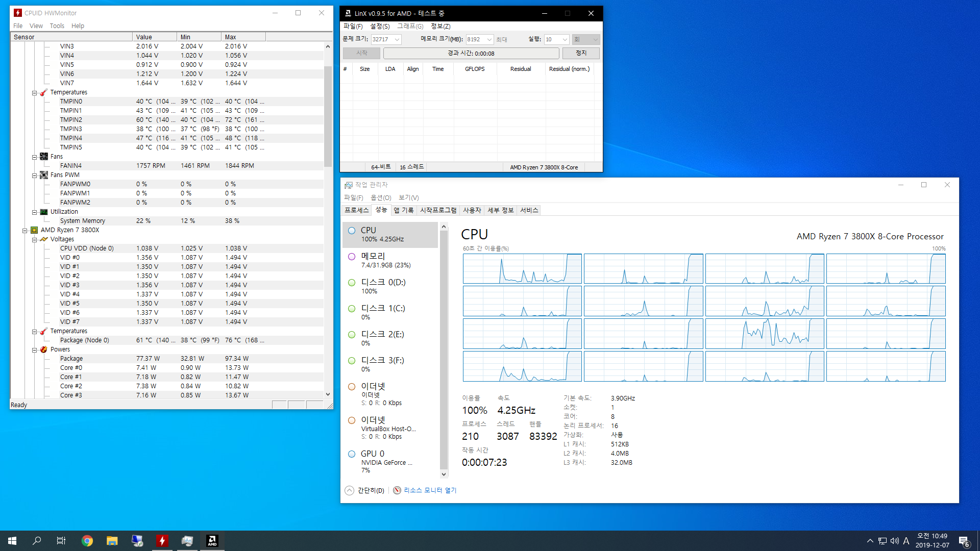This screenshot has height=551, width=980.
Task: Open File Explorer from taskbar
Action: pos(112,541)
